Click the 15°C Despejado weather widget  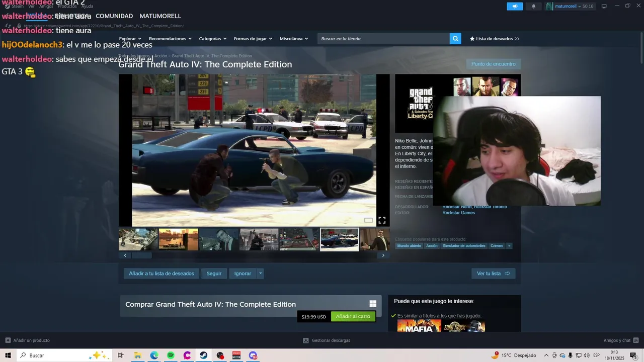(x=515, y=355)
